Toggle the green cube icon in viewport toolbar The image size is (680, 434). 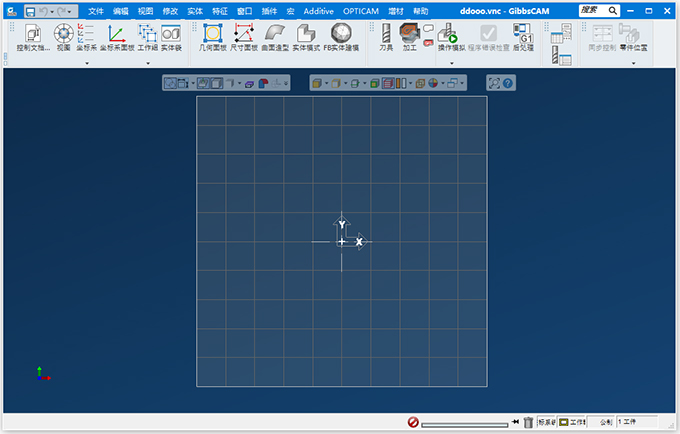tap(375, 83)
